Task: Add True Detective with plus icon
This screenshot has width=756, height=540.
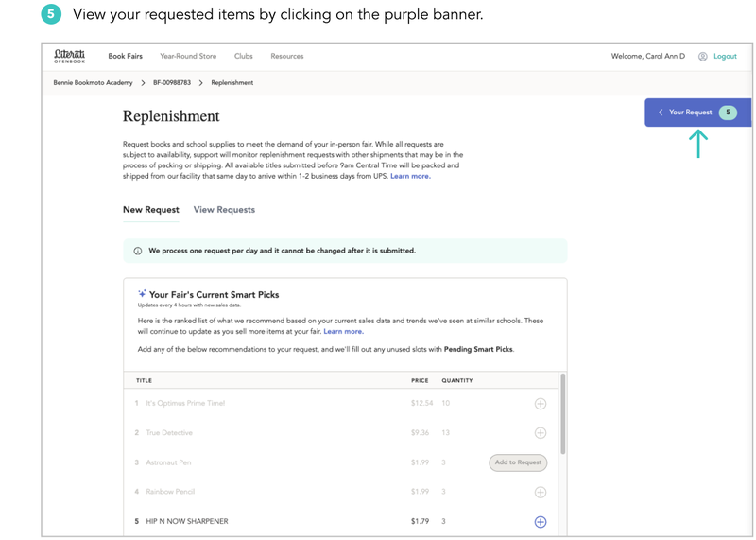Action: point(541,433)
